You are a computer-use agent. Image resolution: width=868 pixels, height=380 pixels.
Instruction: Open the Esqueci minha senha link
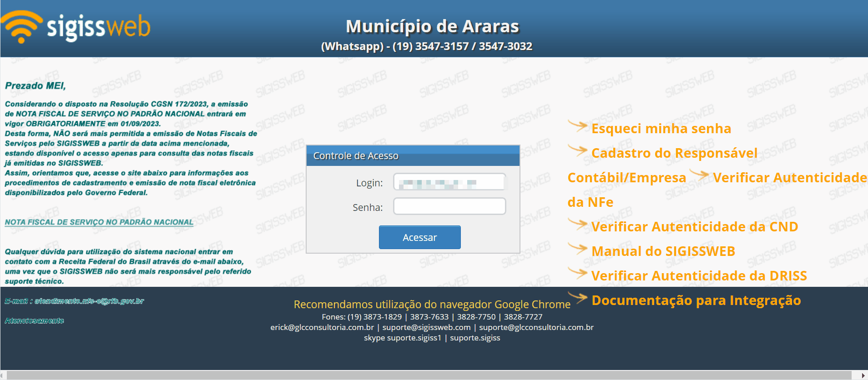661,129
